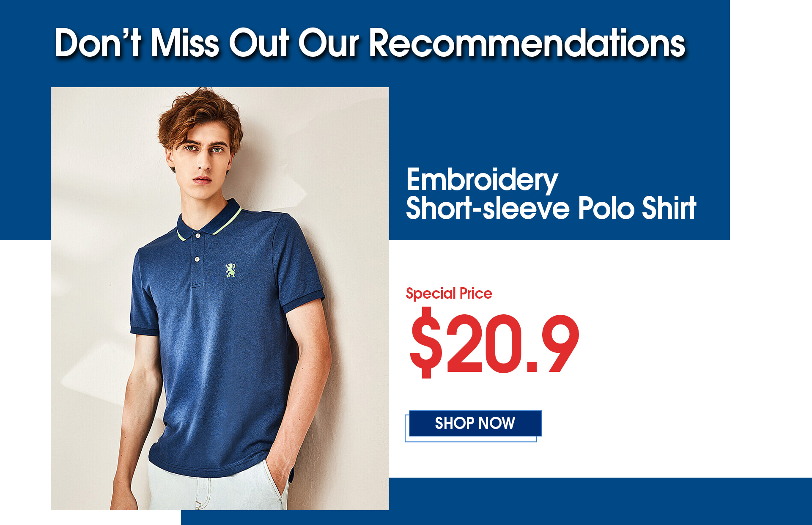Click the green lion embroidery logo on shirt
The image size is (812, 525).
pyautogui.click(x=230, y=270)
